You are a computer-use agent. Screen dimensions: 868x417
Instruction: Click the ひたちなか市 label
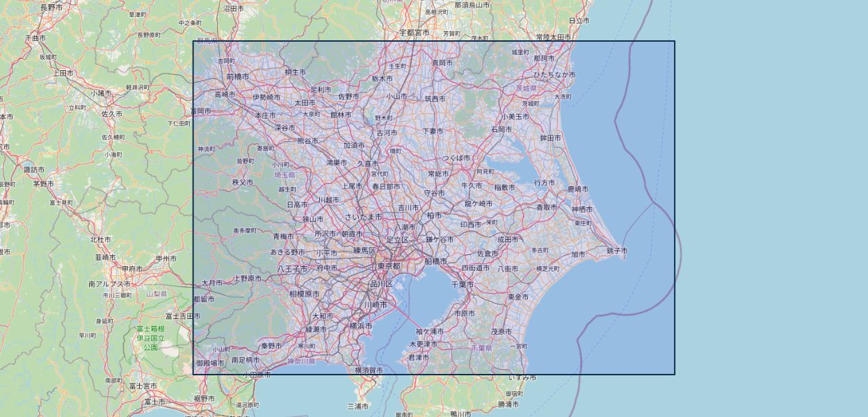[x=554, y=74]
